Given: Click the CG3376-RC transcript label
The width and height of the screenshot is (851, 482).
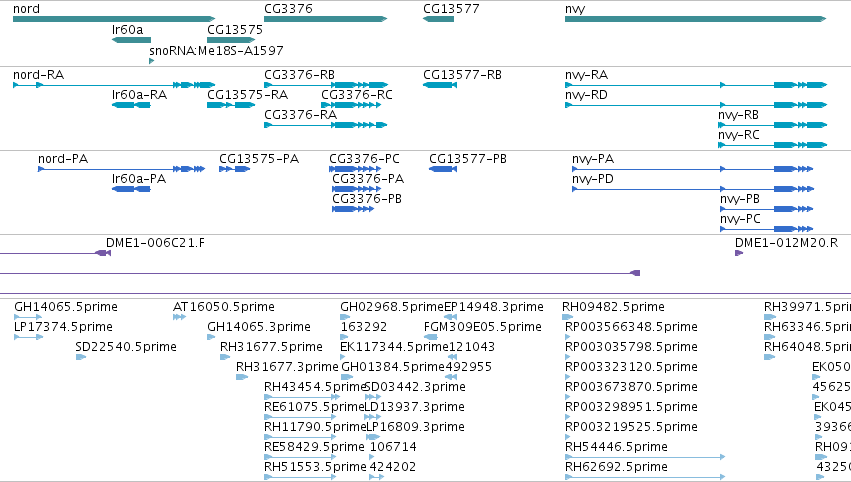Looking at the screenshot, I should 357,95.
